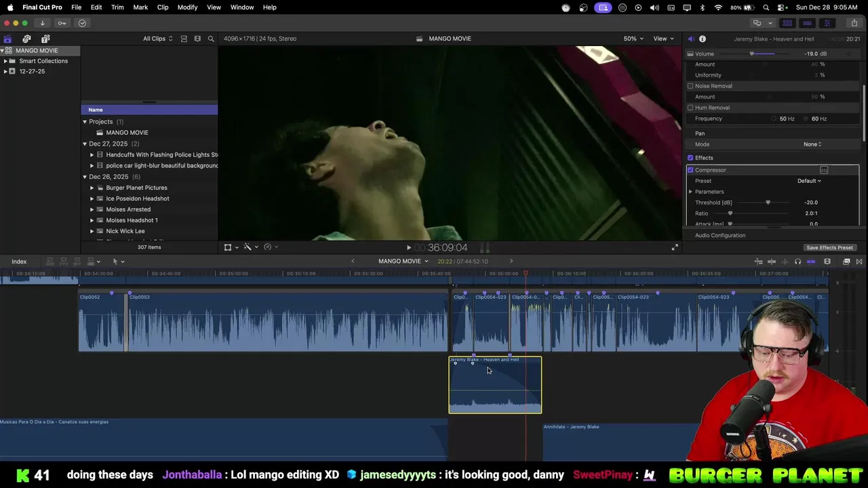The width and height of the screenshot is (868, 488).
Task: Show the Titles and Generators sidebar
Action: [45, 39]
